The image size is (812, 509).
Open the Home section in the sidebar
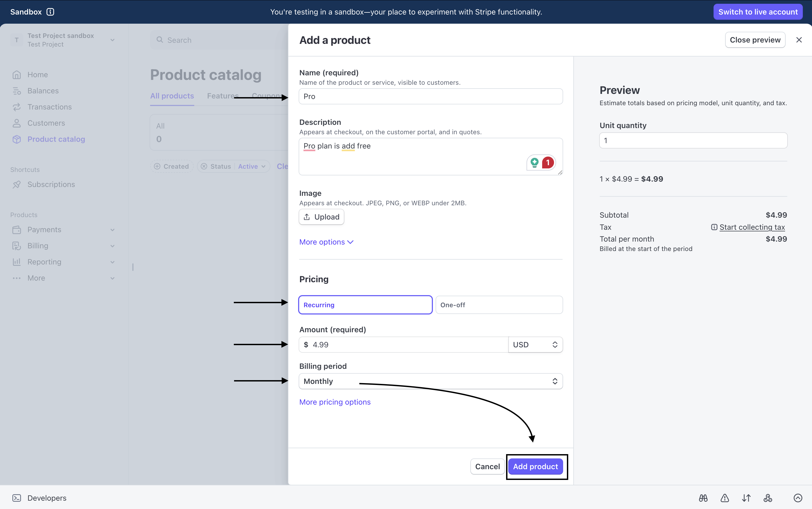pos(38,75)
